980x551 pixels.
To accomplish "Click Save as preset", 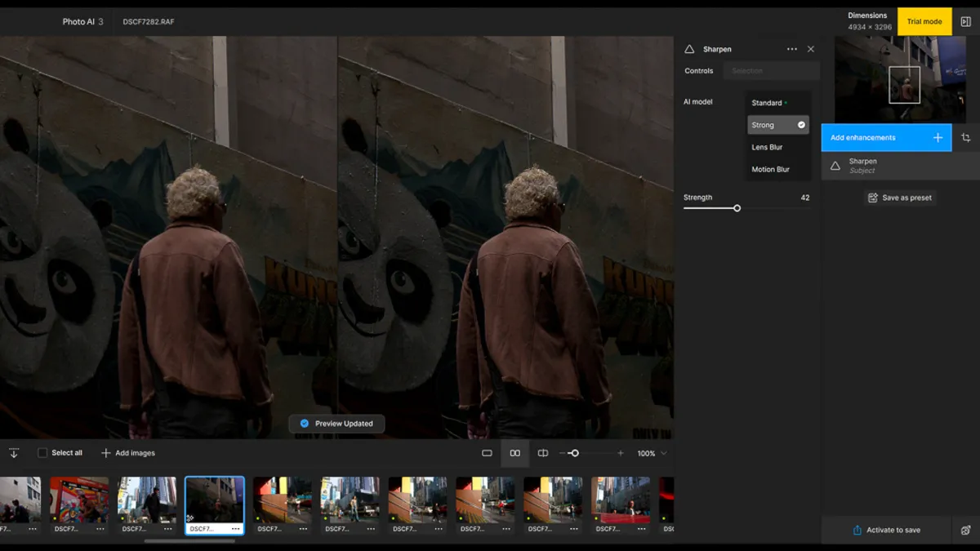I will (x=899, y=197).
